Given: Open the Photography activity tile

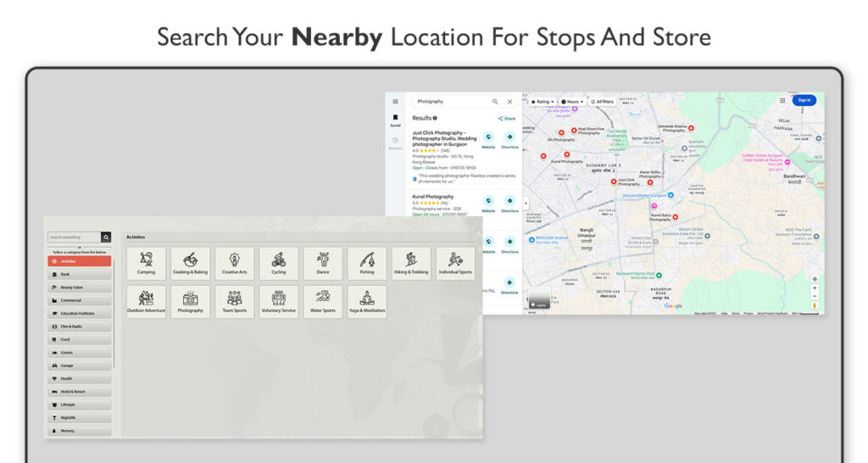Looking at the screenshot, I should click(190, 301).
